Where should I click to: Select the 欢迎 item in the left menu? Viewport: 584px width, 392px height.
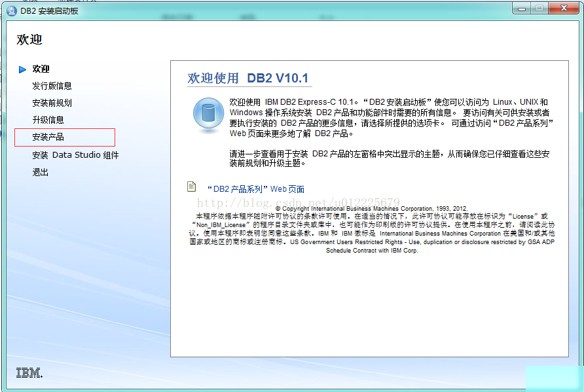click(x=41, y=69)
